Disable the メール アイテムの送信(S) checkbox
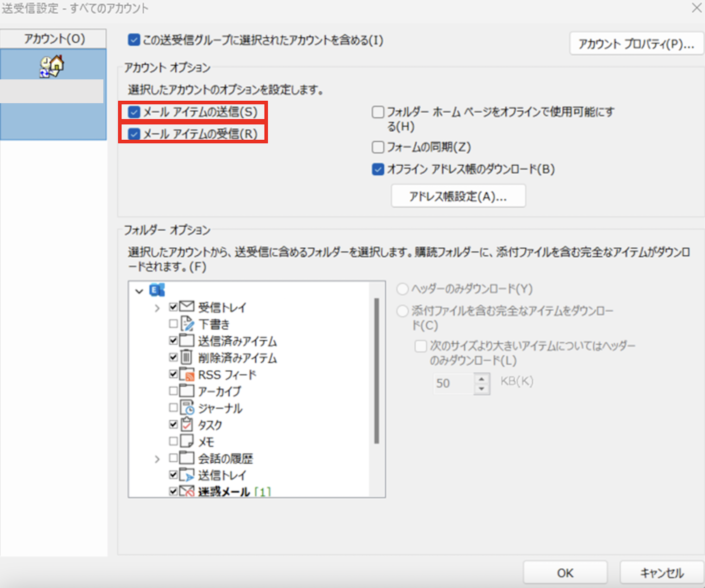 point(134,112)
